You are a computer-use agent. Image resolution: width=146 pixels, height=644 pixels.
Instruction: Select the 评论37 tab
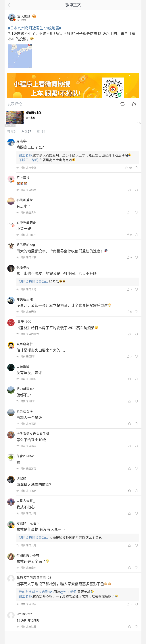coord(26,131)
